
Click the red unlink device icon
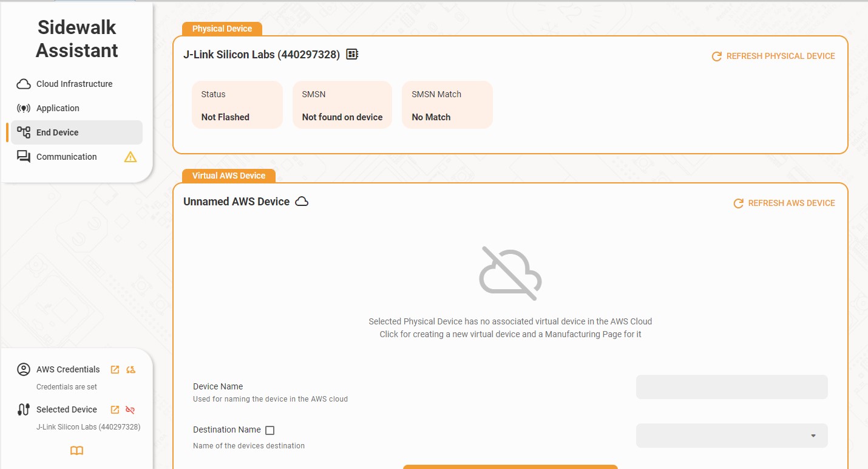(130, 409)
